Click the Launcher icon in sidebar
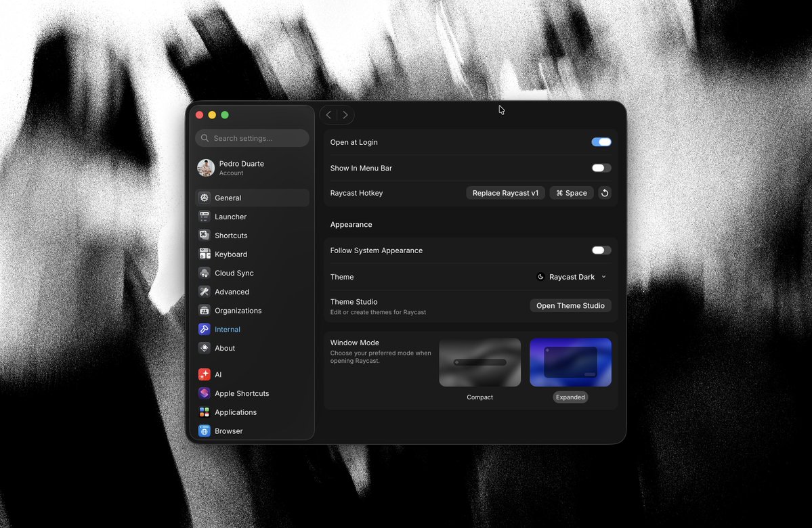Screen dimensions: 812x528 205,217
